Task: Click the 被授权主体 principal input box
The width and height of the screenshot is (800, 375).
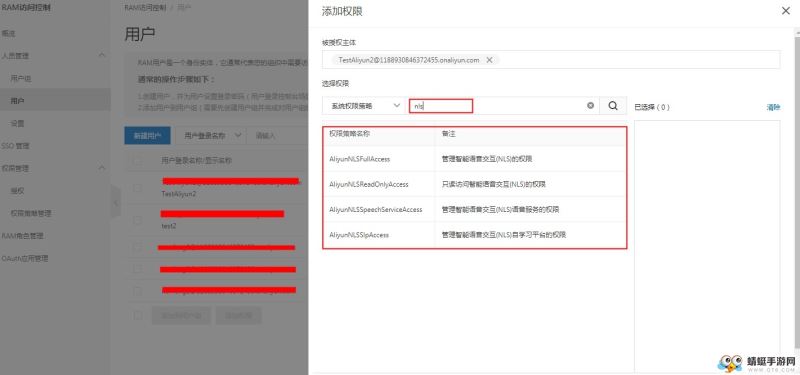Action: pos(551,60)
